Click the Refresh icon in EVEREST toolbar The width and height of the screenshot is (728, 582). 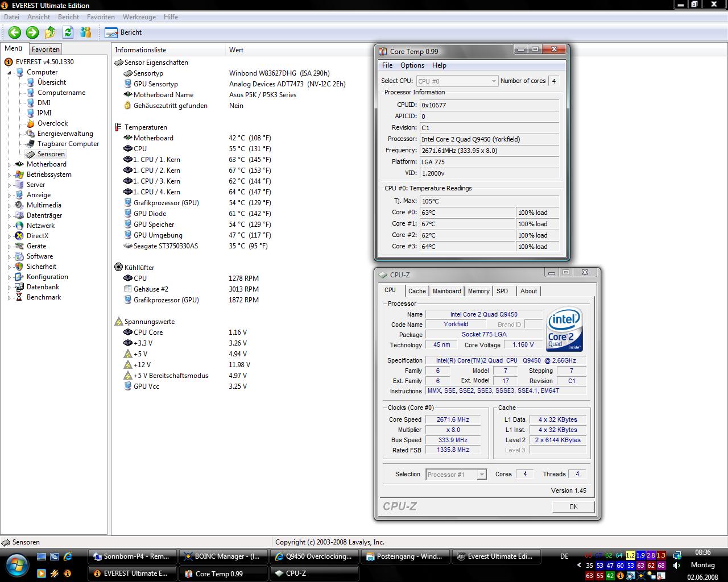coord(68,32)
